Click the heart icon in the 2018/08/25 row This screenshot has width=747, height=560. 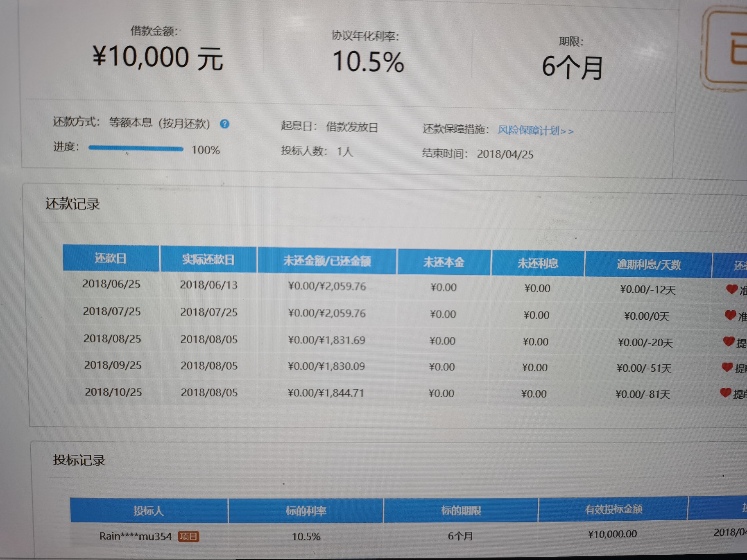point(729,341)
